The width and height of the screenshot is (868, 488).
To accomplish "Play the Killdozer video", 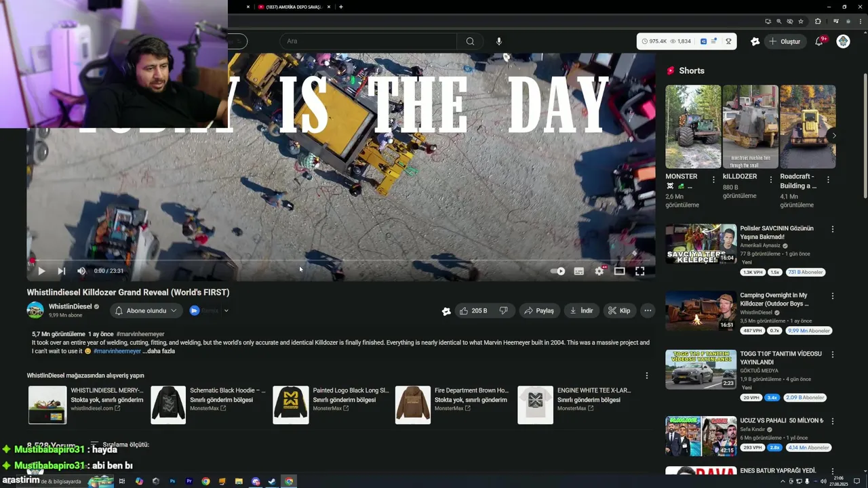I will point(41,271).
